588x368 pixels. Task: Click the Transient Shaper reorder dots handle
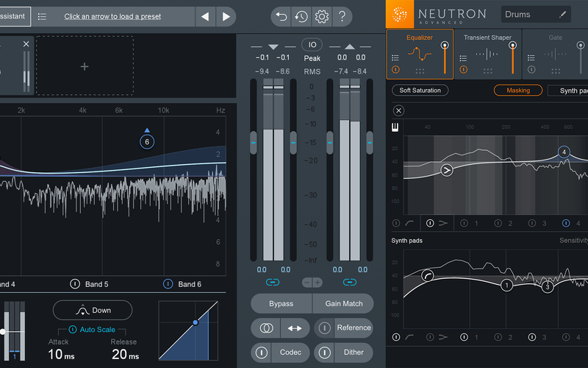click(x=487, y=71)
